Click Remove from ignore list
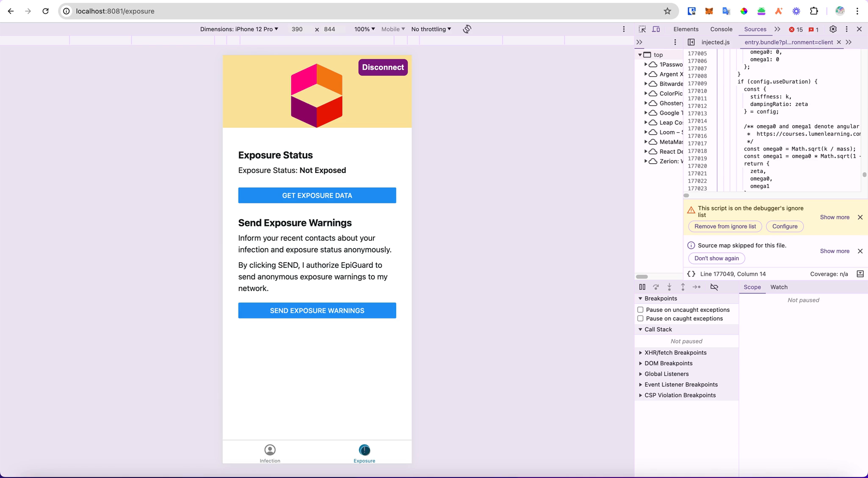This screenshot has width=868, height=478. pyautogui.click(x=725, y=227)
